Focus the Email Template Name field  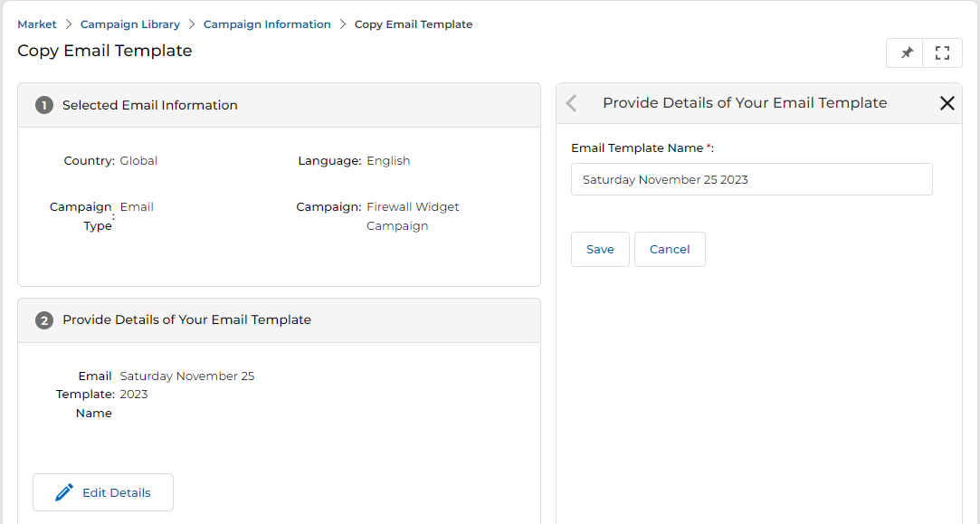tap(751, 179)
